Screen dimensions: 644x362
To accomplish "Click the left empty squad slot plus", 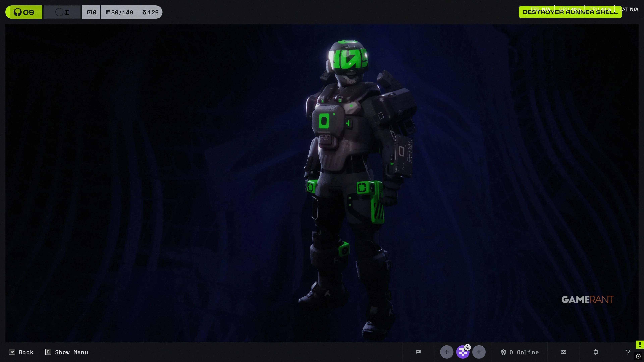I will 446,352.
